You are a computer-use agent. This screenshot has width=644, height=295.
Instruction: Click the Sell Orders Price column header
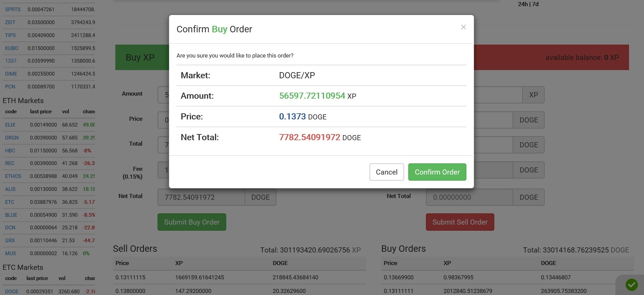click(122, 263)
